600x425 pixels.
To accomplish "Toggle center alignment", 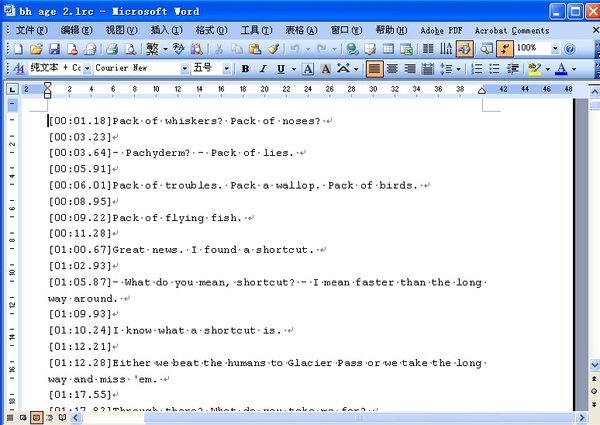I will (x=392, y=69).
